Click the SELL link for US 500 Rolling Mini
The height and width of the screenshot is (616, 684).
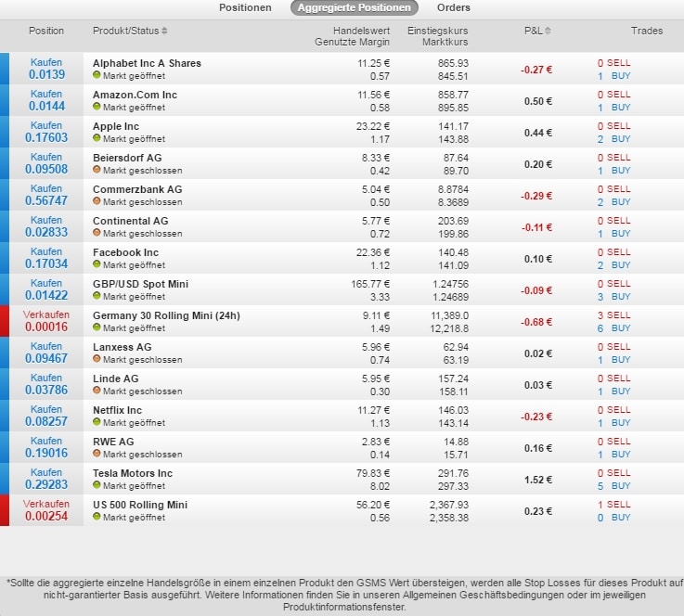pyautogui.click(x=619, y=505)
